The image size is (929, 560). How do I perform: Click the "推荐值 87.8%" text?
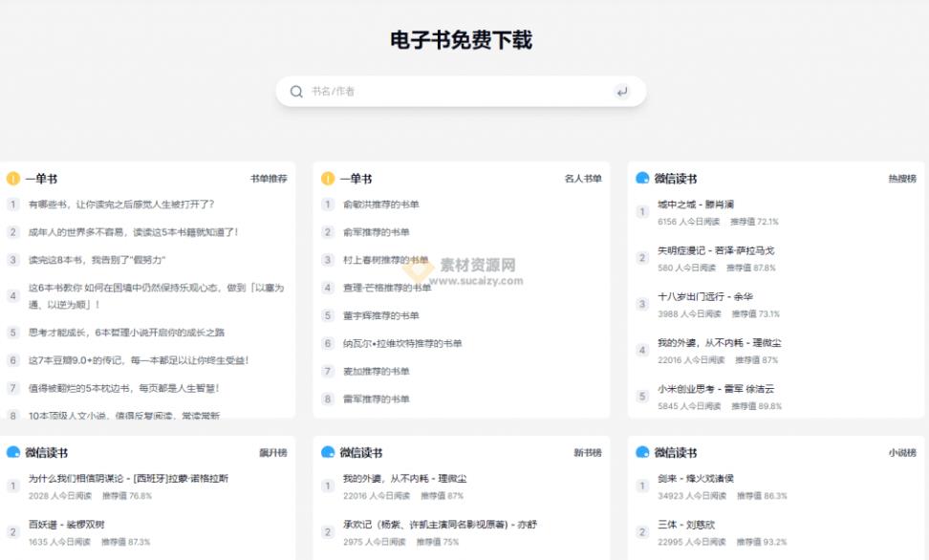750,268
